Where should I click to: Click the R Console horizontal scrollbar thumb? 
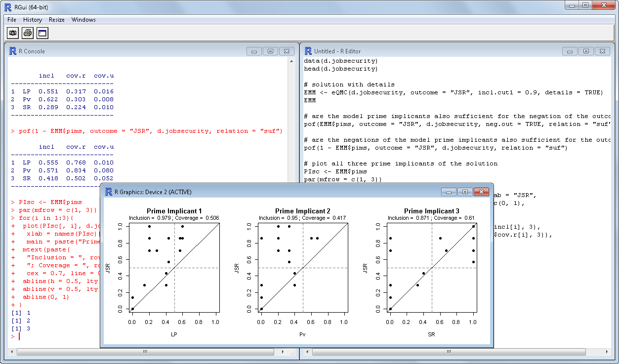coord(145,352)
